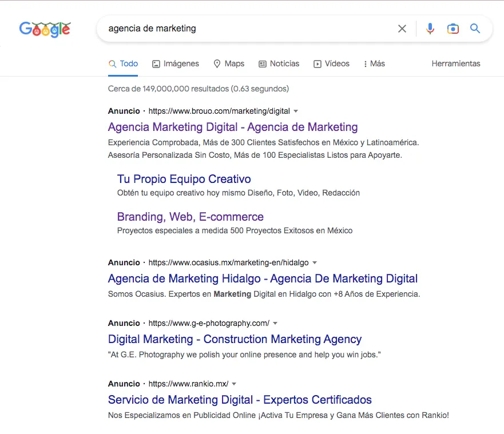Click the X to clear the search query
504x434 pixels.
(402, 28)
